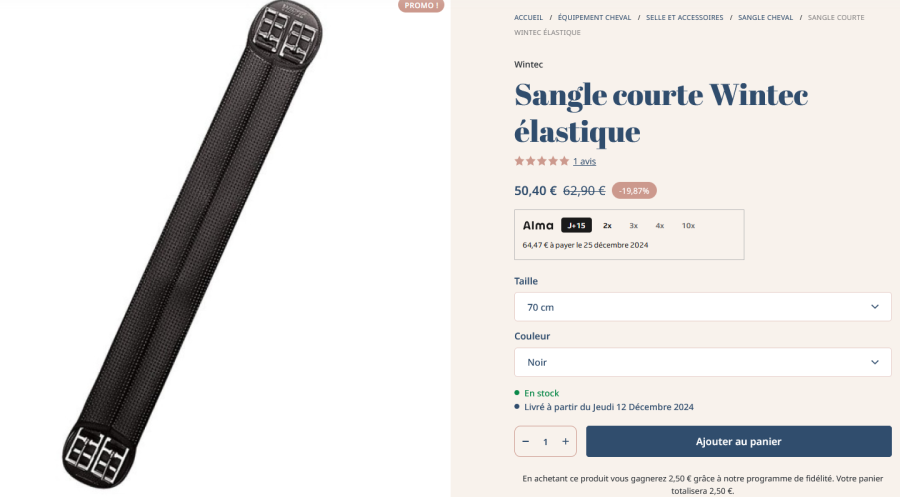This screenshot has height=497, width=900.
Task: Add product with Ajouter au panier
Action: (x=739, y=441)
